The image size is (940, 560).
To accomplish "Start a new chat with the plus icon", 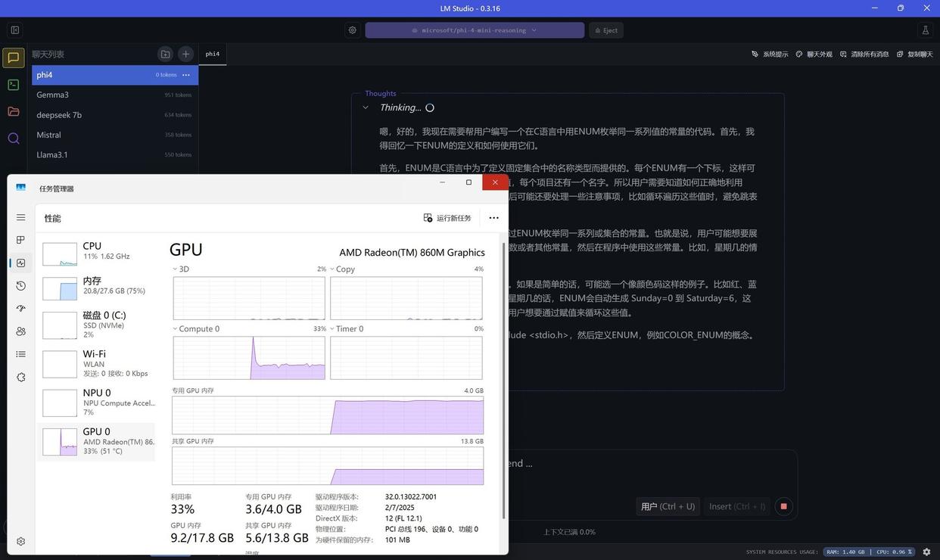I will click(x=185, y=54).
